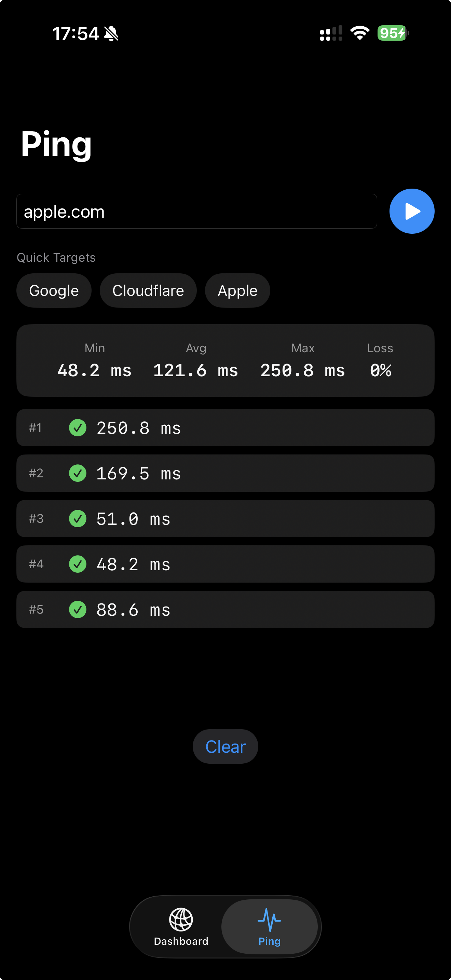The height and width of the screenshot is (980, 451).
Task: Select the Cloudflare quick target
Action: coord(148,290)
